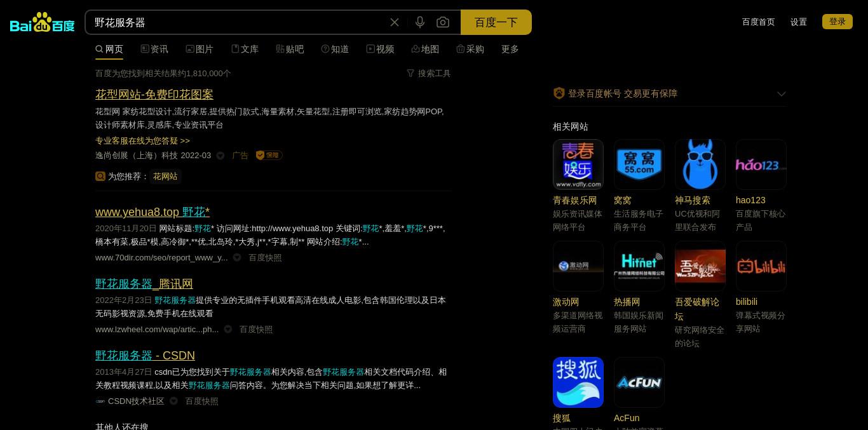Image resolution: width=868 pixels, height=430 pixels.
Task: Open result 花型网站-免费印花图案
Action: click(154, 94)
